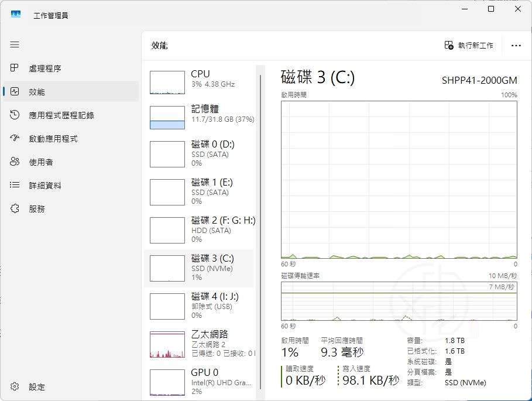532x401 pixels.
Task: Click 卸除式 (USB) text under 磁碟 4
Action: 212,307
